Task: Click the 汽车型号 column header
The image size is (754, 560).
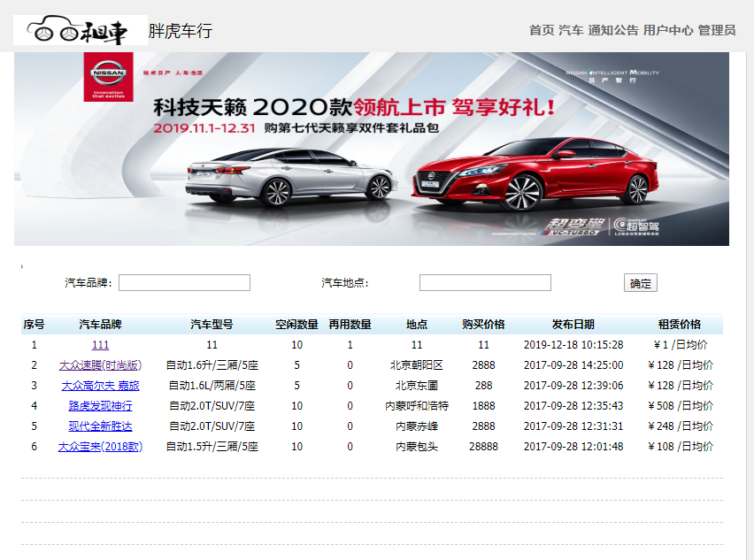Action: (x=212, y=325)
